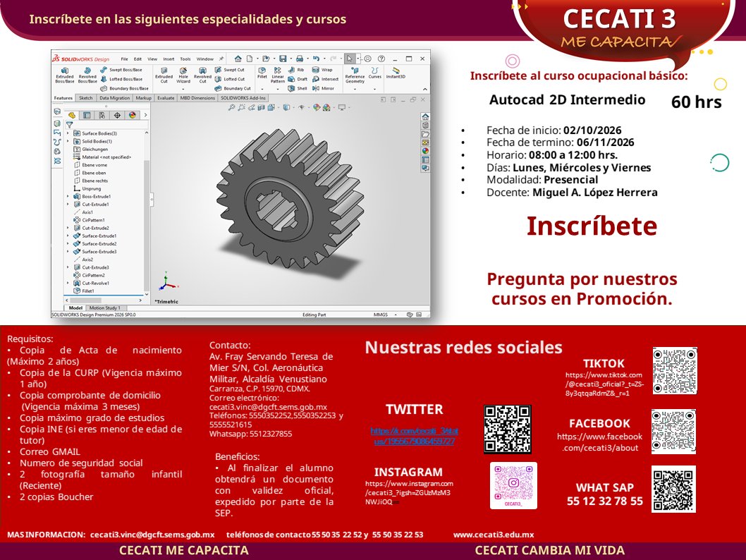Show more manager tabs chevron
This screenshot has height=560, width=746.
click(145, 115)
